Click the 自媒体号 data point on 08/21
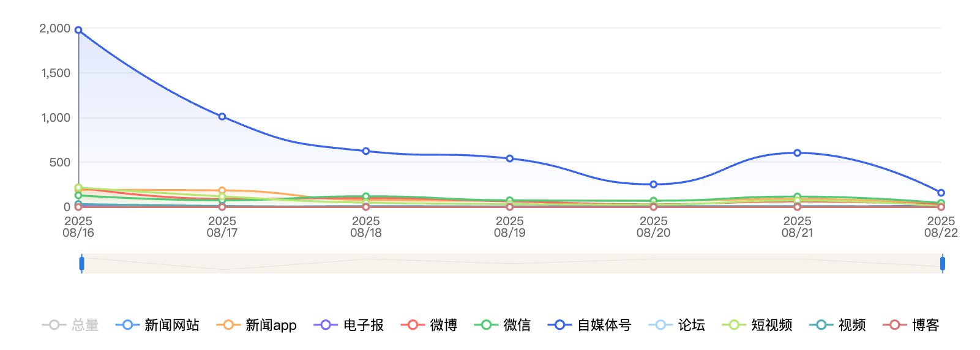Screen dimensions: 980x350 click(x=797, y=153)
